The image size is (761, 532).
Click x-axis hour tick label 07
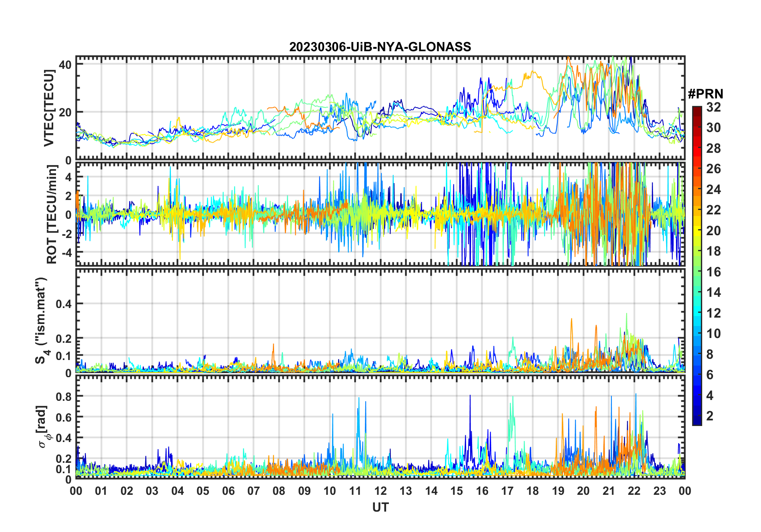(254, 491)
